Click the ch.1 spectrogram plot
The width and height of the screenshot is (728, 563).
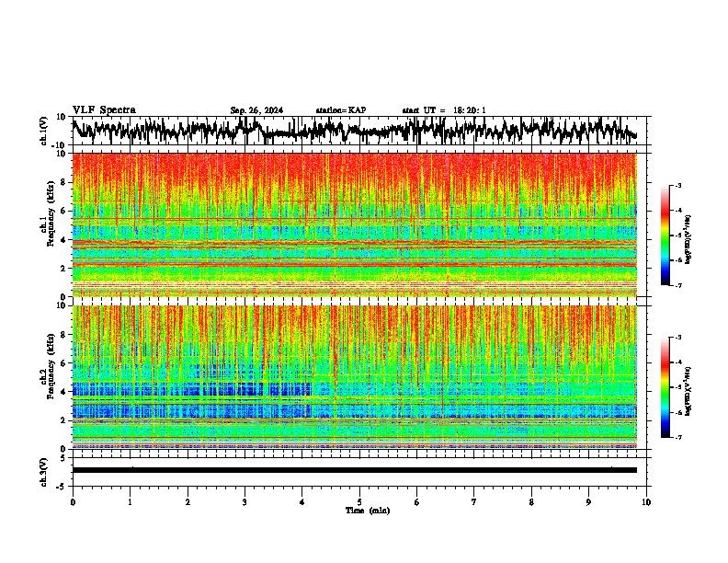(x=355, y=224)
